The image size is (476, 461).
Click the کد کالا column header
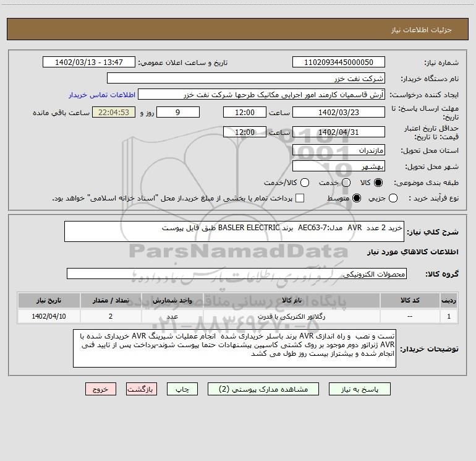(410, 300)
